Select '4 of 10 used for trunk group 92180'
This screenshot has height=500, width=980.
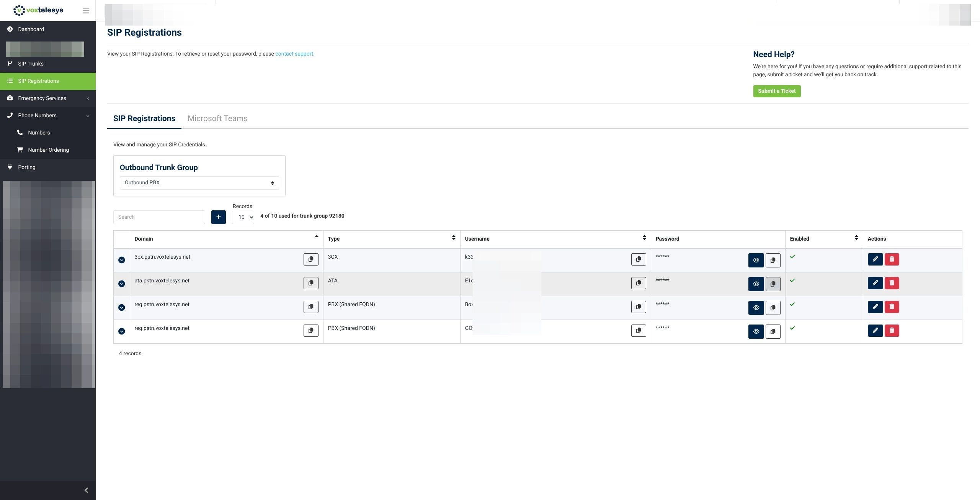(302, 216)
